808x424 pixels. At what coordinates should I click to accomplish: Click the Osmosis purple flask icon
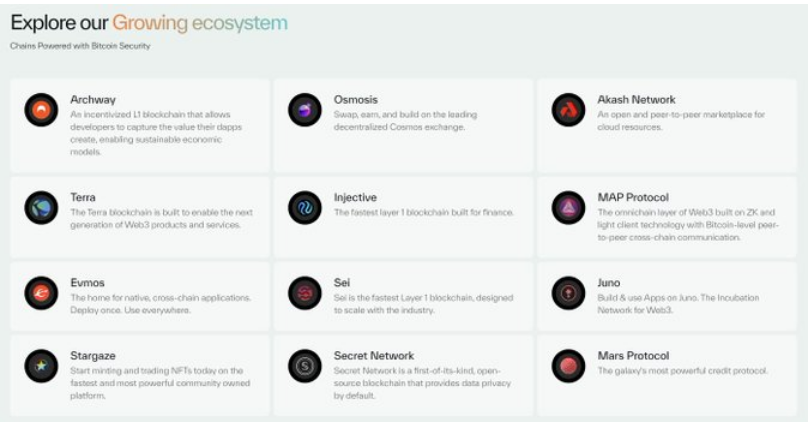(305, 110)
